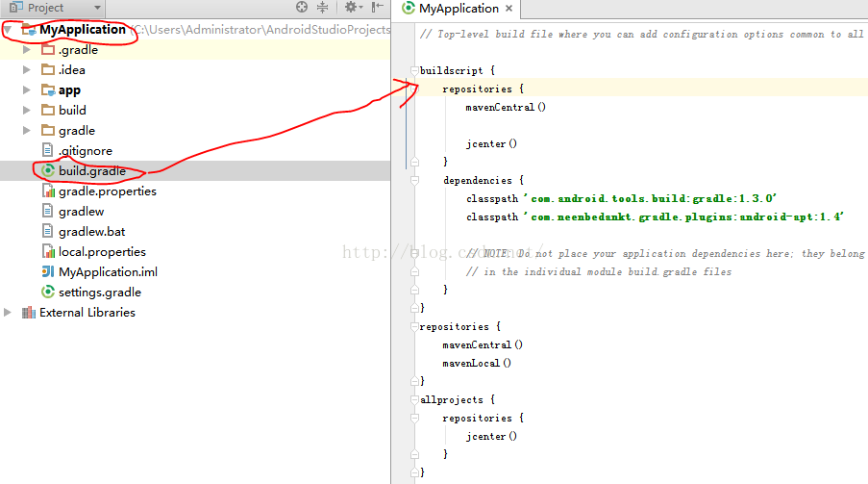Expand External Libraries arrow
Viewport: 868px width, 484px height.
tap(8, 312)
